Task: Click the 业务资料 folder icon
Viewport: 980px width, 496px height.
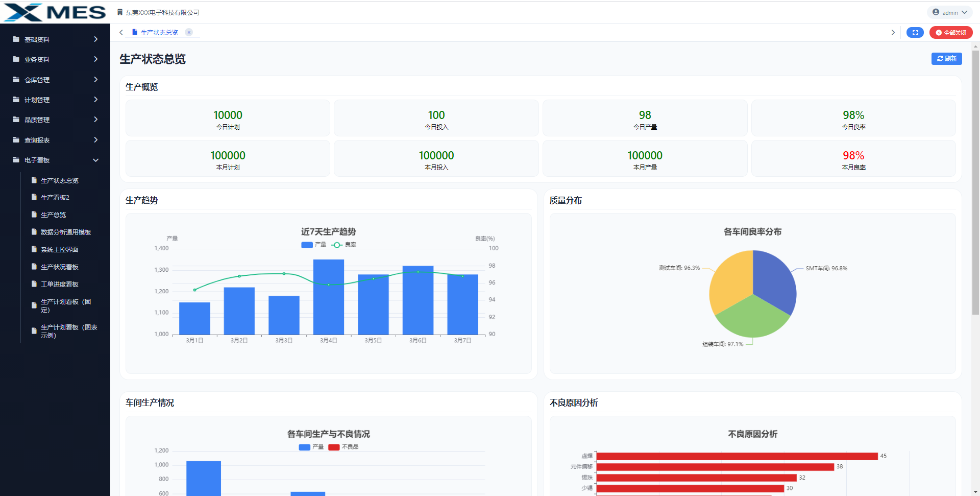Action: pos(16,59)
